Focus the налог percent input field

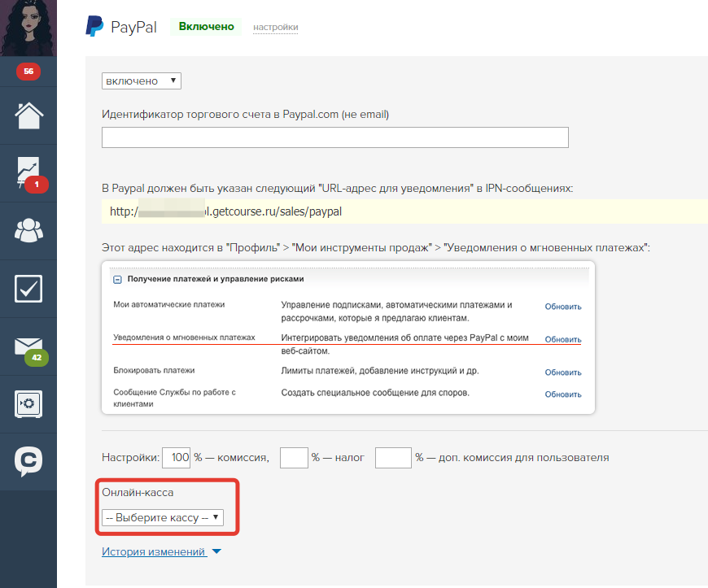click(294, 458)
